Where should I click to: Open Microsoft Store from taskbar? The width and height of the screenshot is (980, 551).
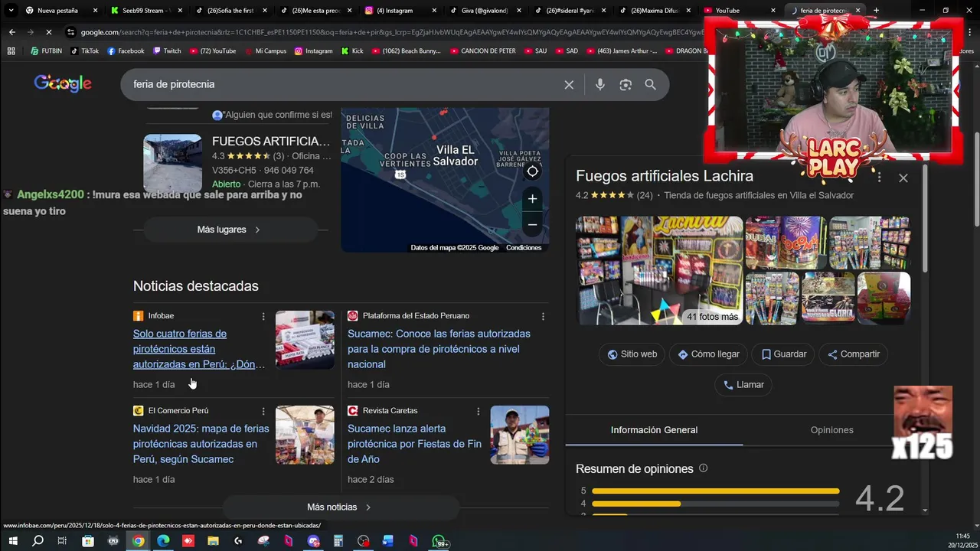(88, 541)
